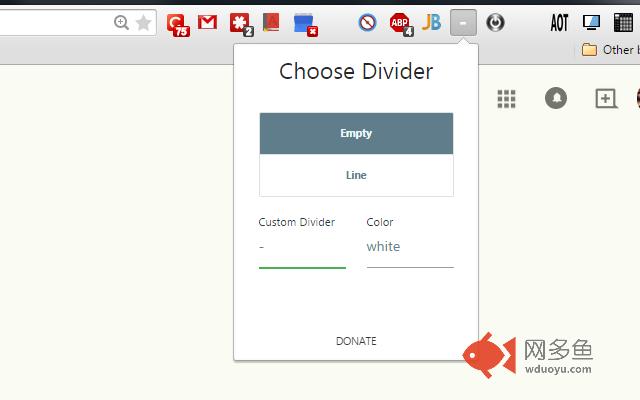Click the AOT extension icon
Screen dimensions: 640x400
point(559,22)
